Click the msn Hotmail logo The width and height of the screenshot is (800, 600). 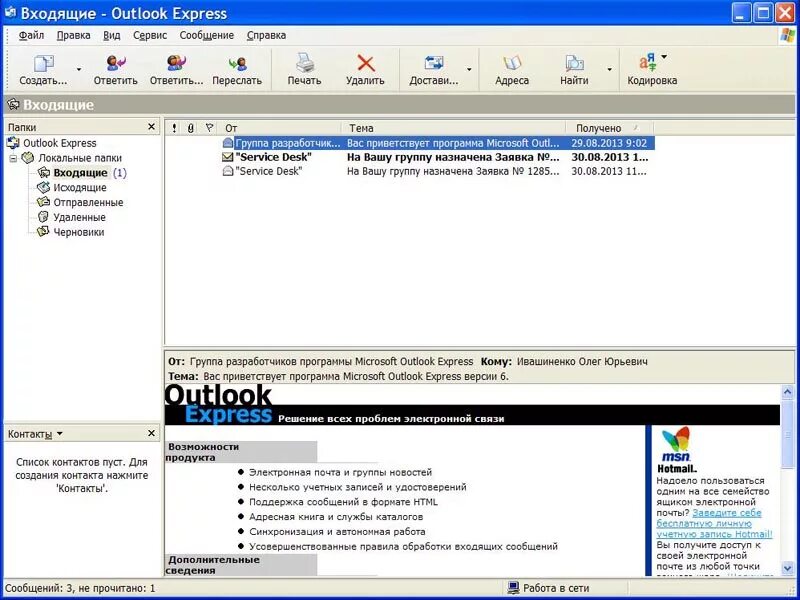pos(677,449)
